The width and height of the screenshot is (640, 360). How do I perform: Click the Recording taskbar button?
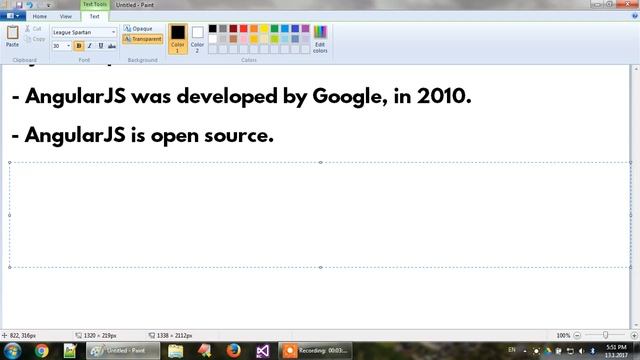315,351
